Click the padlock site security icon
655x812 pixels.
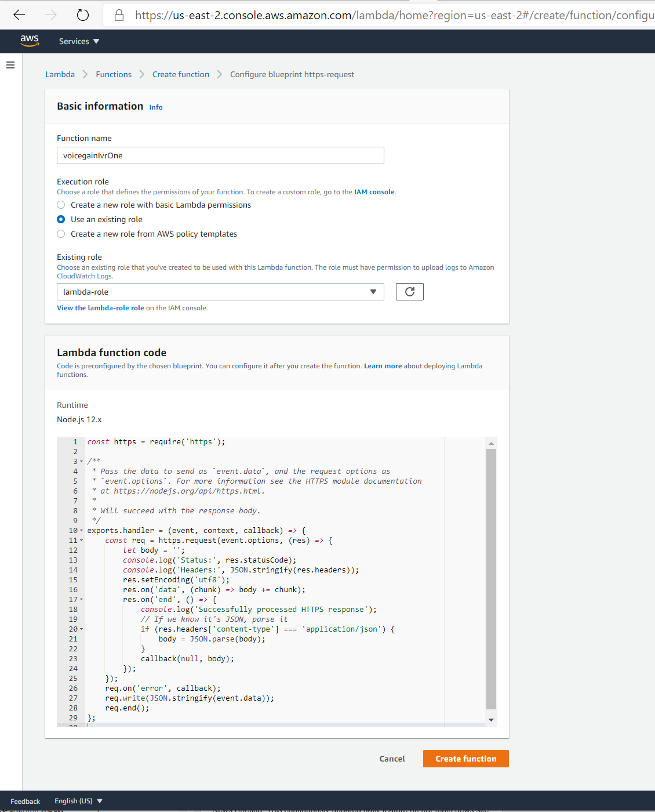(x=119, y=15)
